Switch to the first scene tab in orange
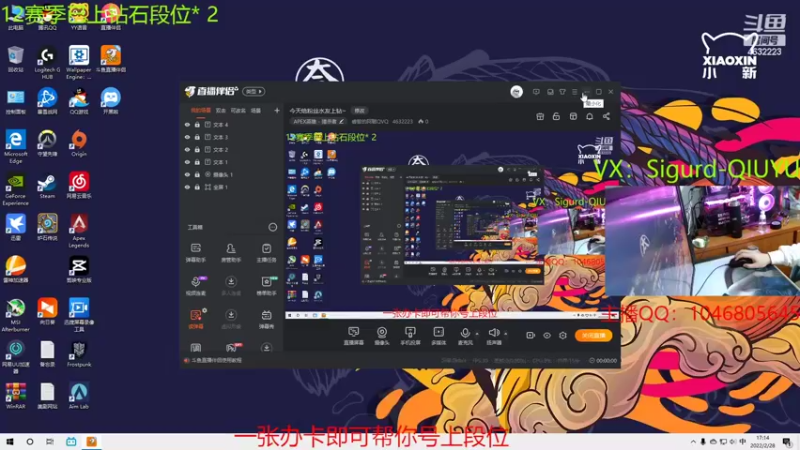Viewport: 800px width, 450px height. [x=201, y=110]
